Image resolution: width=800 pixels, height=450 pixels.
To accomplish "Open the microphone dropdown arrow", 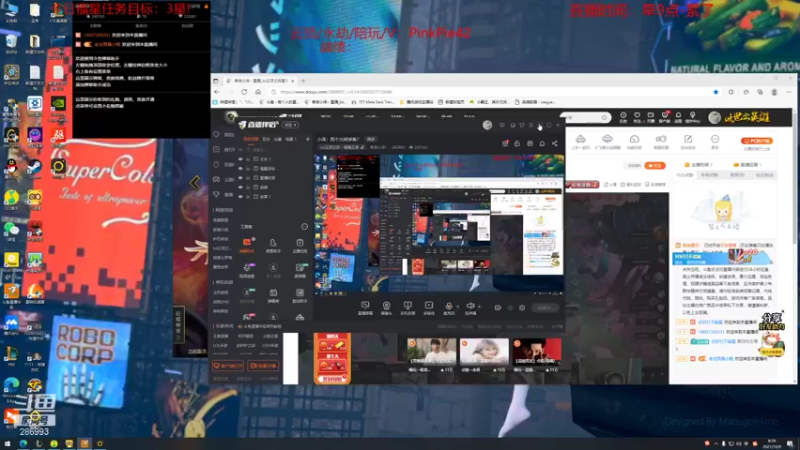I will coord(457,307).
